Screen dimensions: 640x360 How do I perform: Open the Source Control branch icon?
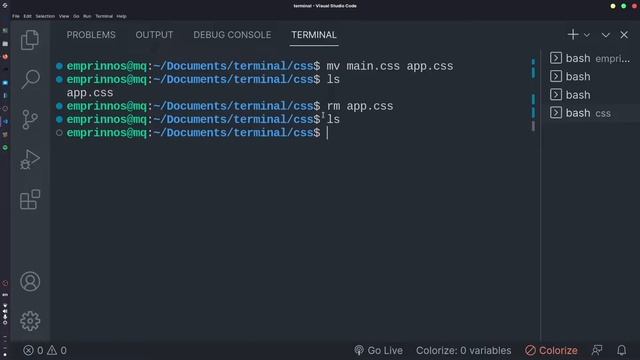(30, 119)
